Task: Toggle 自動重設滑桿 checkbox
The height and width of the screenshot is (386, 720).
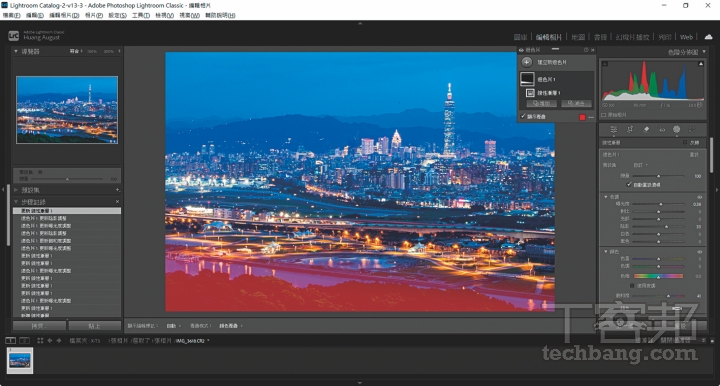Action: click(x=629, y=185)
